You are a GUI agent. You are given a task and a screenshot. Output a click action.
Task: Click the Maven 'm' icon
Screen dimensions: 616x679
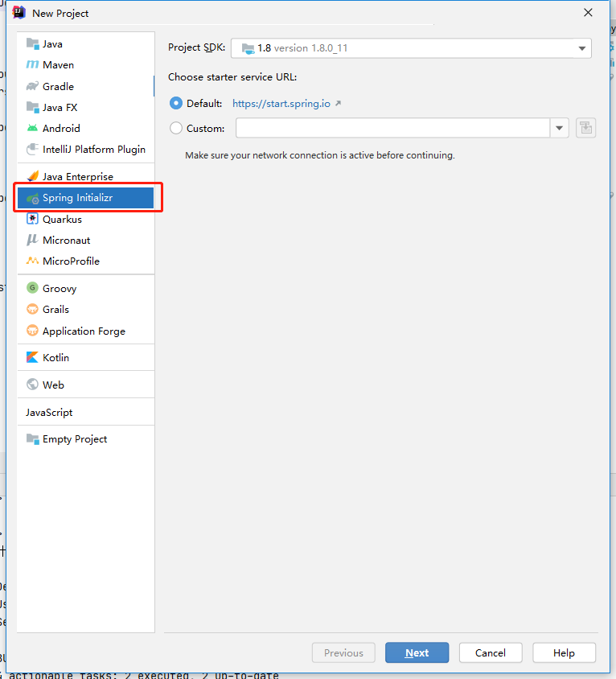pos(32,64)
